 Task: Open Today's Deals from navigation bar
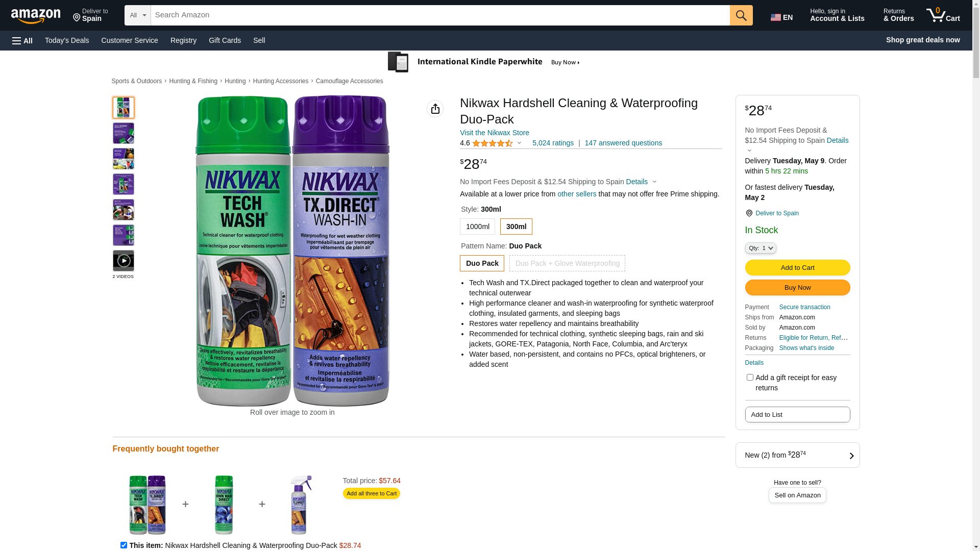point(67,40)
